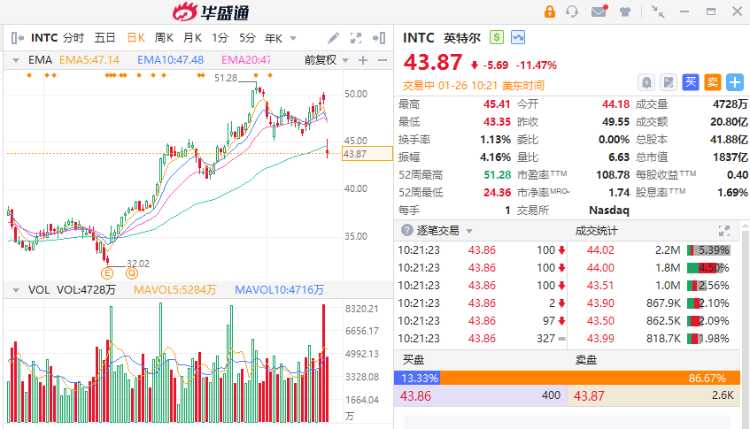750x429 pixels.
Task: Click ask price 43.87 in 卖盘
Action: (x=589, y=396)
